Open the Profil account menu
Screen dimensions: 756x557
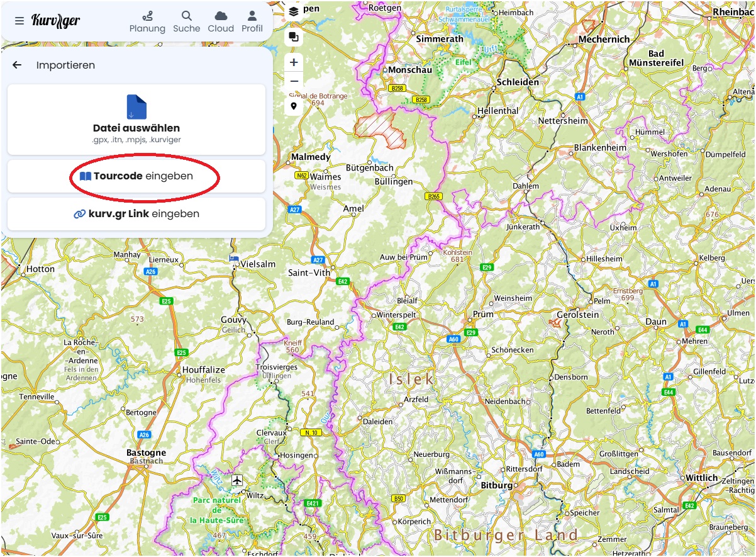[x=252, y=21]
